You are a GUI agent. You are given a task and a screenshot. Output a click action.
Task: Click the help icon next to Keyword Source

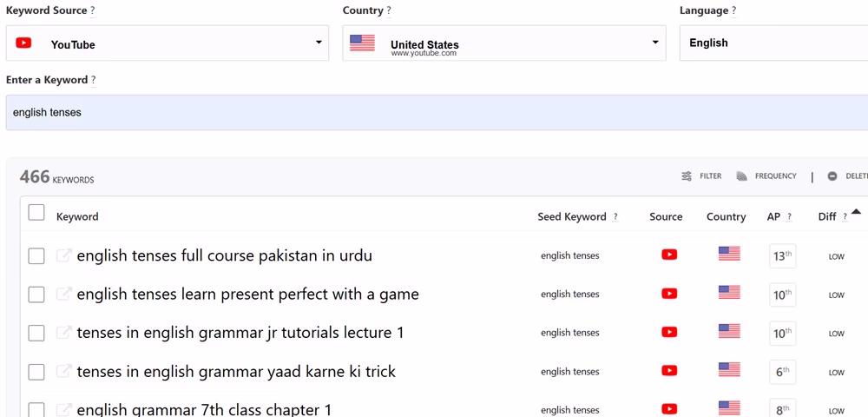pyautogui.click(x=93, y=10)
